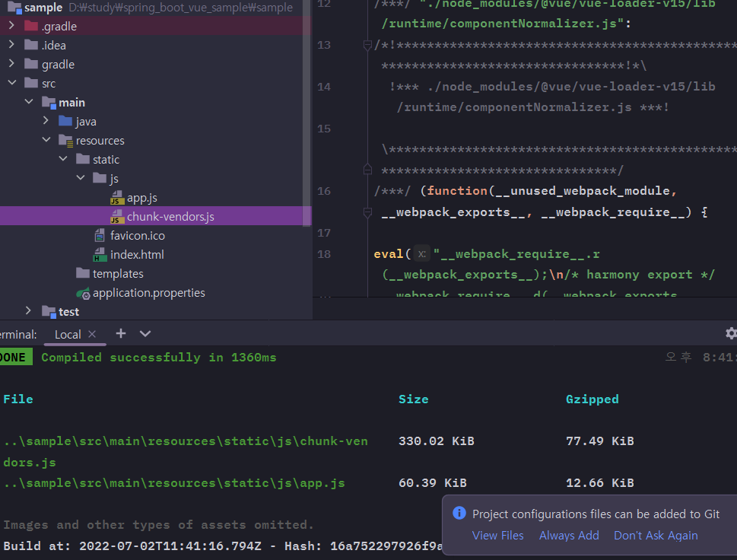Click the favicon.ico image icon
The image size is (737, 560).
(100, 235)
